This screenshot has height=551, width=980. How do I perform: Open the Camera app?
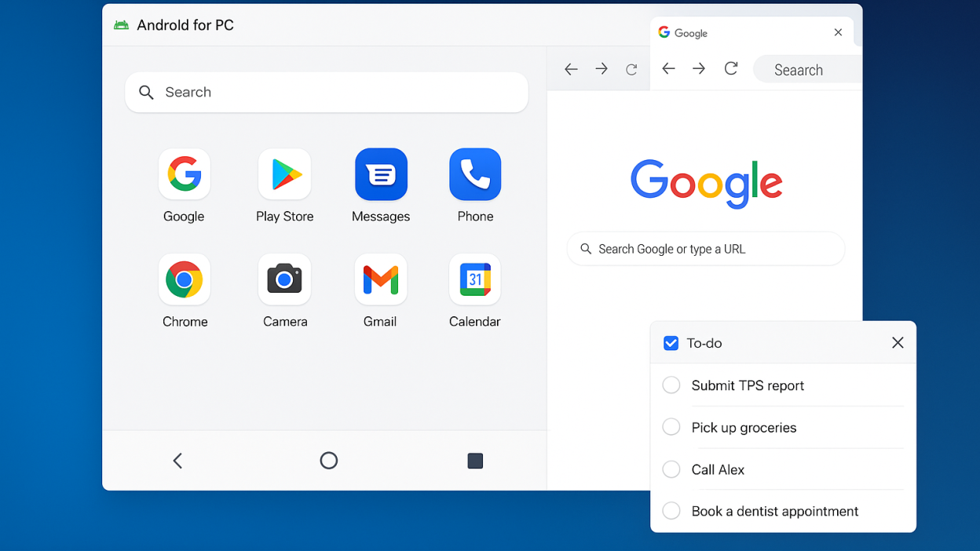coord(285,279)
